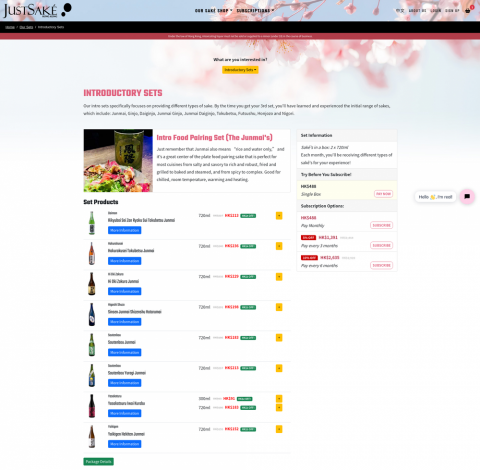The width and height of the screenshot is (480, 470).
Task: More Information for Zakura Junmai
Action: 124,291
